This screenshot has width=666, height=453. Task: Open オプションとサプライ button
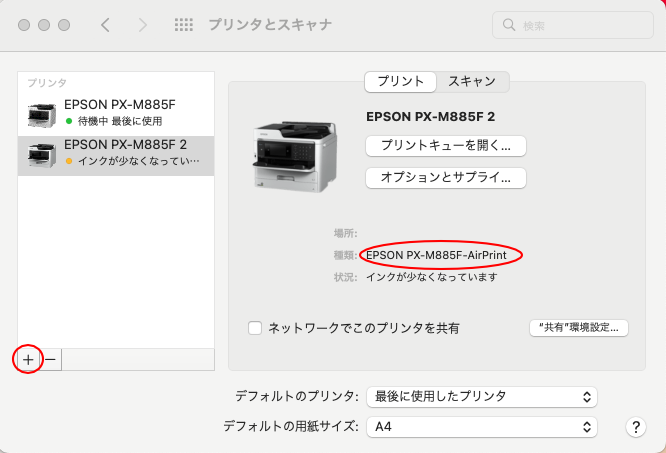pos(446,177)
